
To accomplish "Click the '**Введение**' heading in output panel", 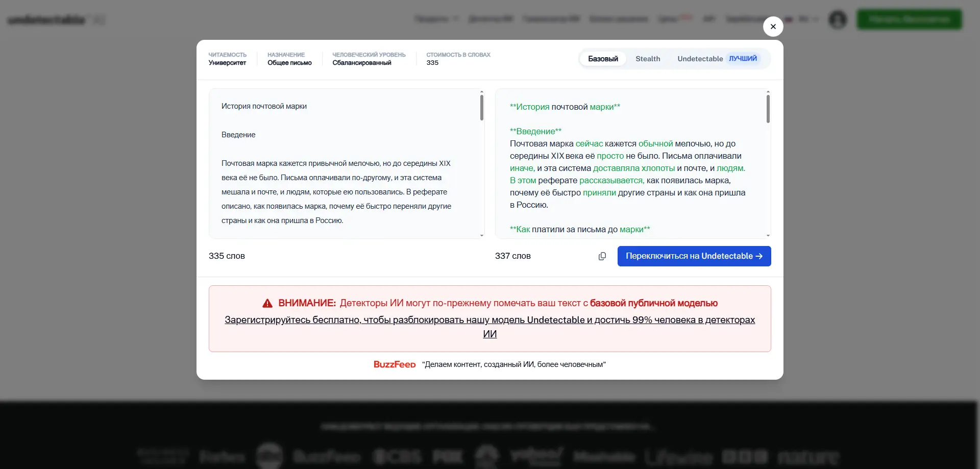I will [535, 131].
